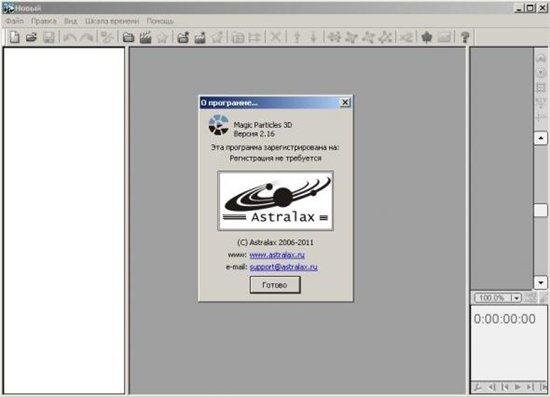Click the (C) Astralax 2006-2011 copyright text
550x397 pixels.
[275, 242]
